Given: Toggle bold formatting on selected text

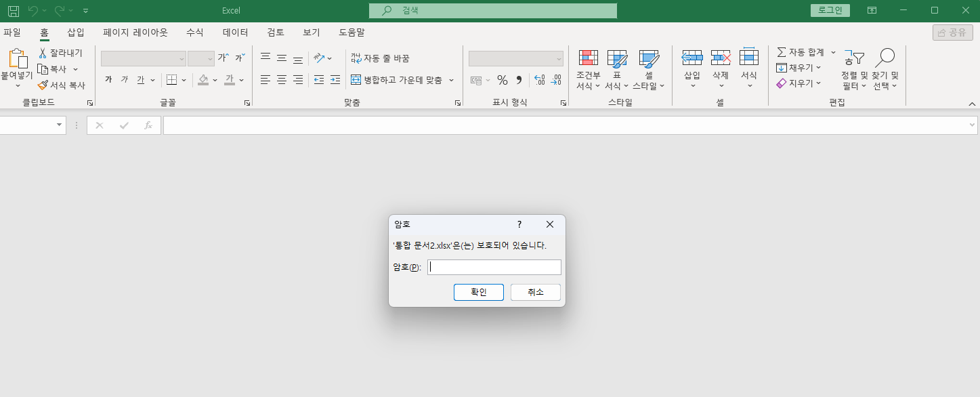Looking at the screenshot, I should click(x=107, y=79).
